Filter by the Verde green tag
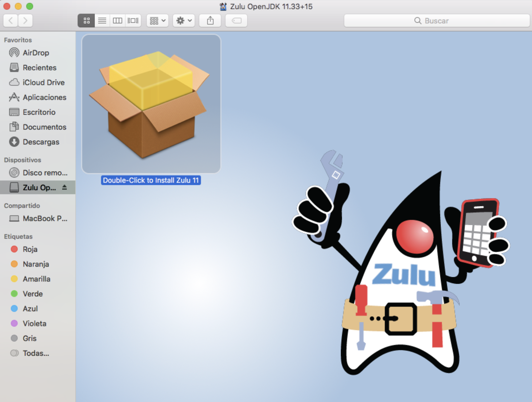The width and height of the screenshot is (532, 402). click(x=38, y=294)
